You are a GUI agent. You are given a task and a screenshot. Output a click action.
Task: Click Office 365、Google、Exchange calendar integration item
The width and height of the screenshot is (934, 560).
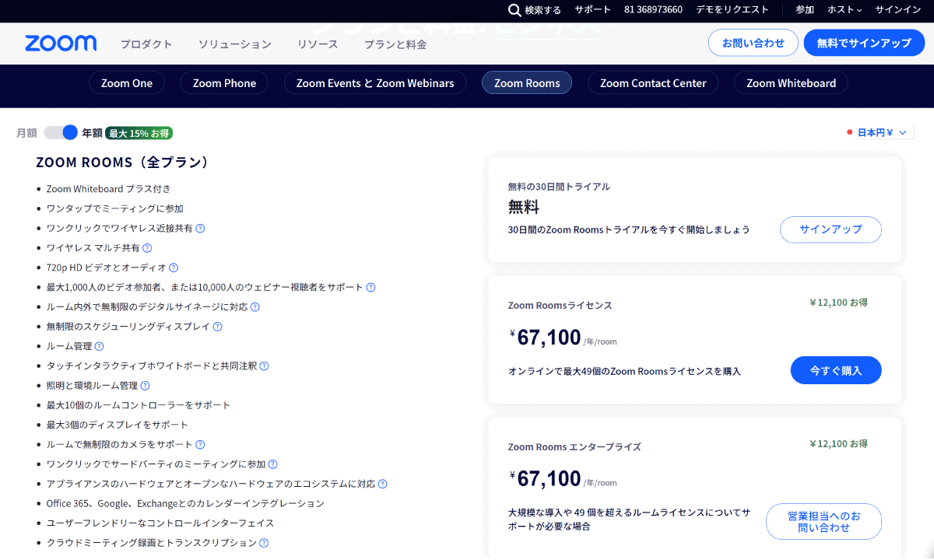click(x=185, y=503)
